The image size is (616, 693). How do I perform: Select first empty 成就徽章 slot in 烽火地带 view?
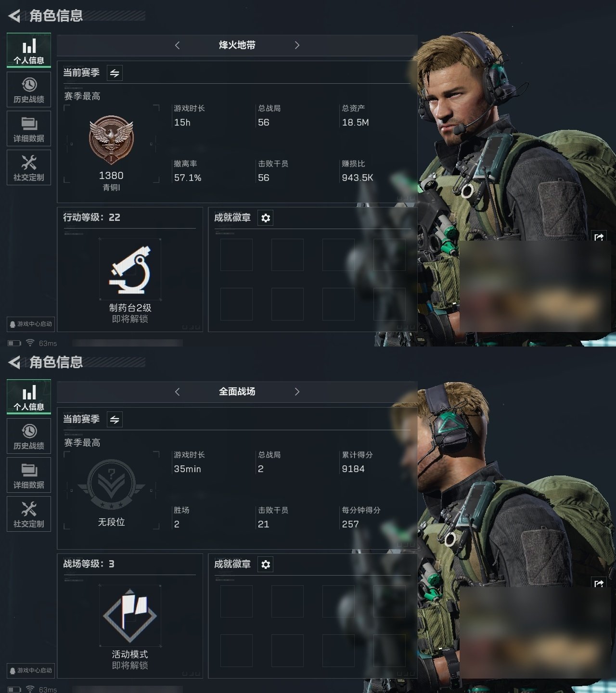coord(236,255)
